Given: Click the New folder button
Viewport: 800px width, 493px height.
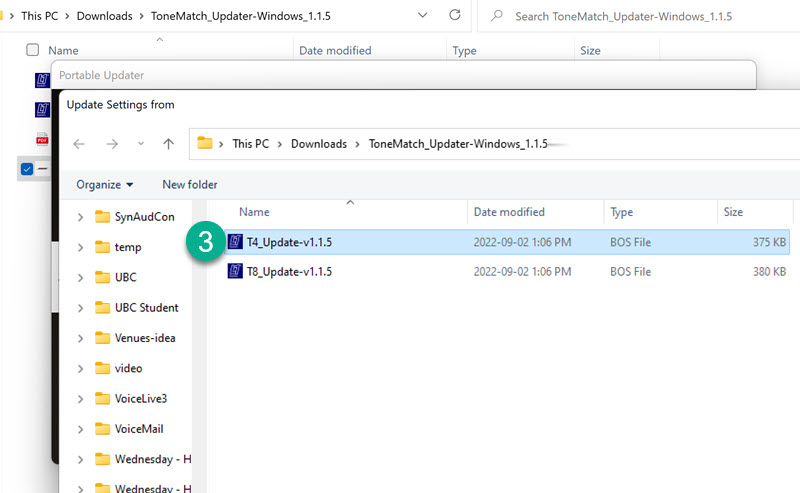Looking at the screenshot, I should (190, 185).
